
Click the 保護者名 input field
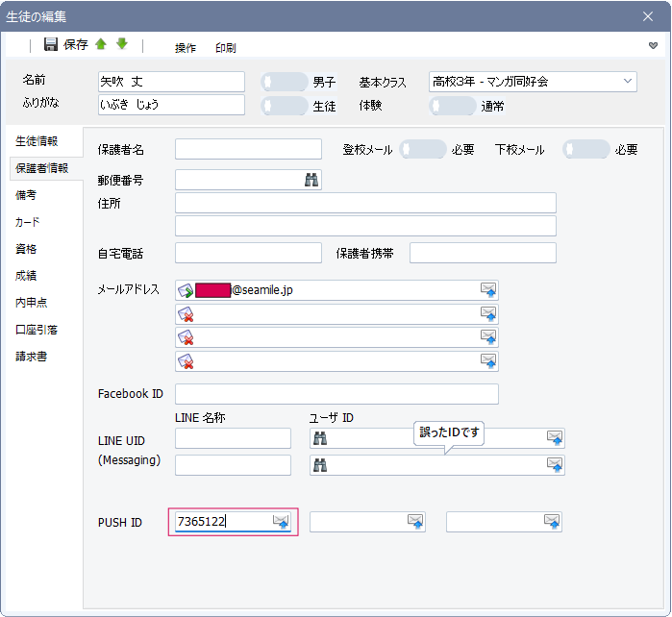pos(248,149)
